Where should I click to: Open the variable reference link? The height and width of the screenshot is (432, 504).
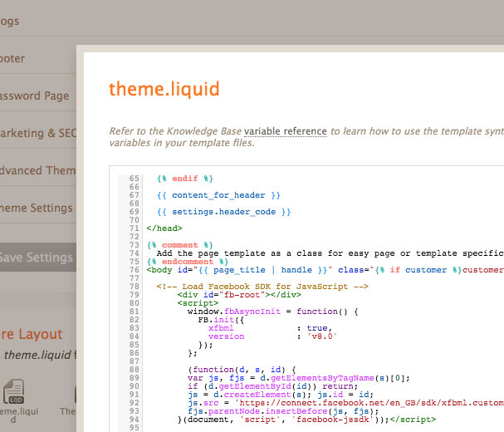285,131
